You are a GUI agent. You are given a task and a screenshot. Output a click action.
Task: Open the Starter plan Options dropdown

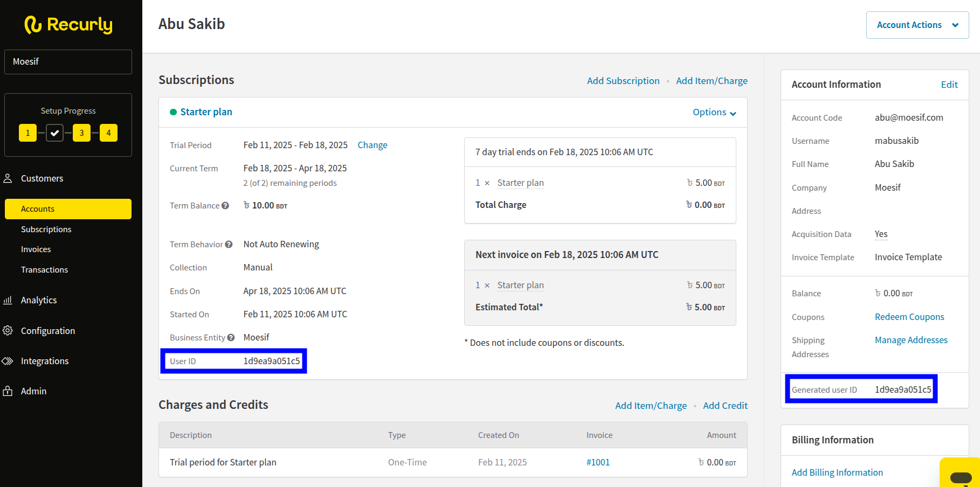(x=714, y=112)
